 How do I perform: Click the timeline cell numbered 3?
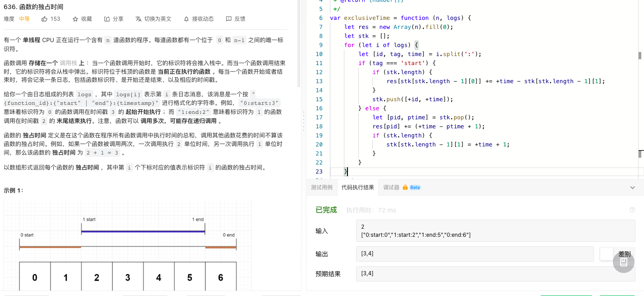point(128,277)
